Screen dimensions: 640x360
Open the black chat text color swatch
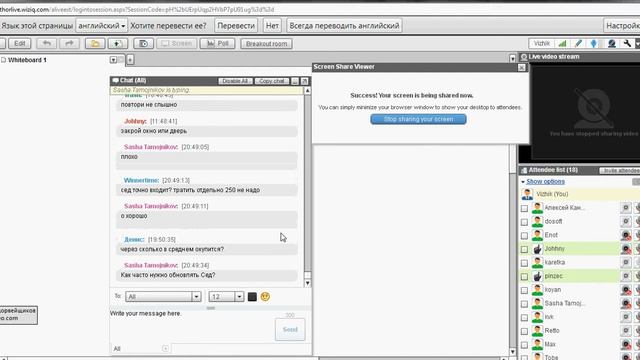coord(252,297)
